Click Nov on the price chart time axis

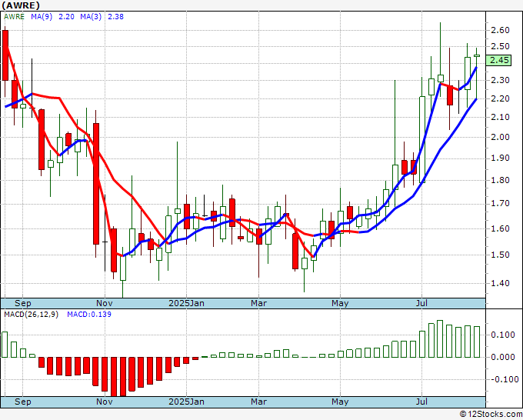[x=105, y=303]
